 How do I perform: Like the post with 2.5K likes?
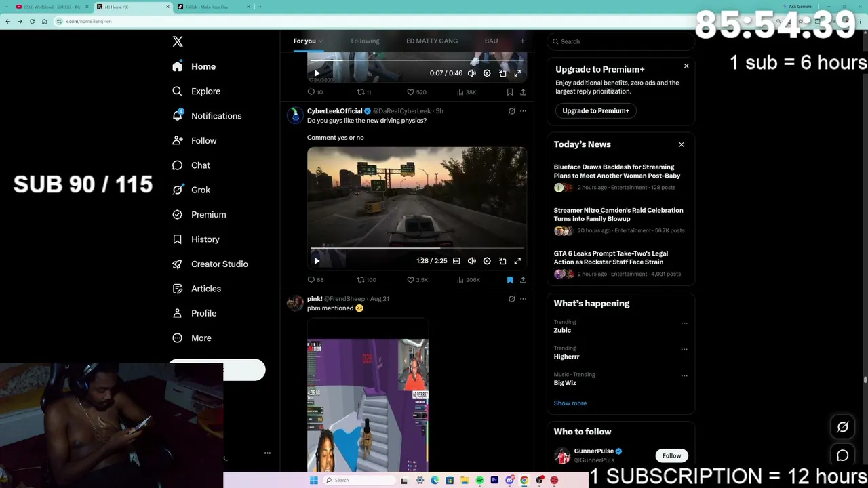click(x=417, y=280)
